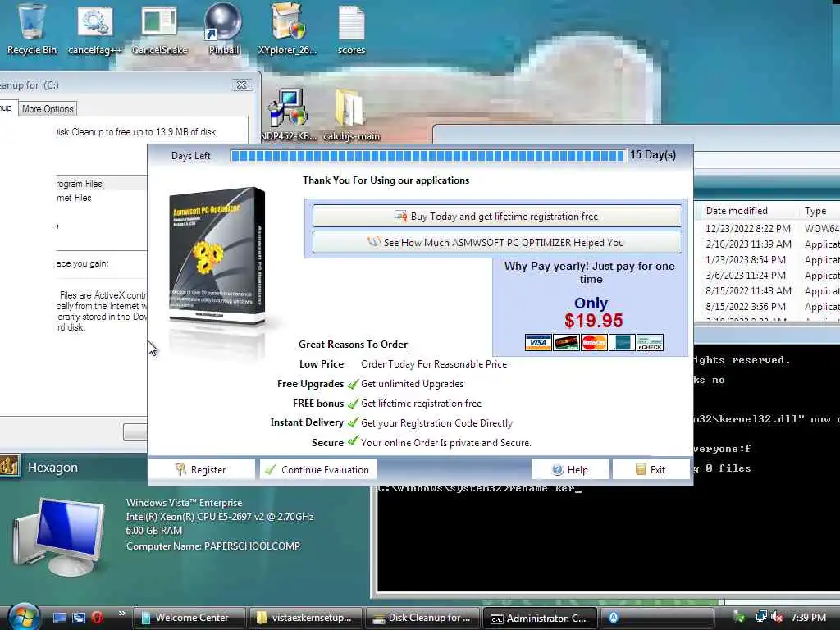This screenshot has width=840, height=630.
Task: Click the Register button
Action: (x=201, y=469)
